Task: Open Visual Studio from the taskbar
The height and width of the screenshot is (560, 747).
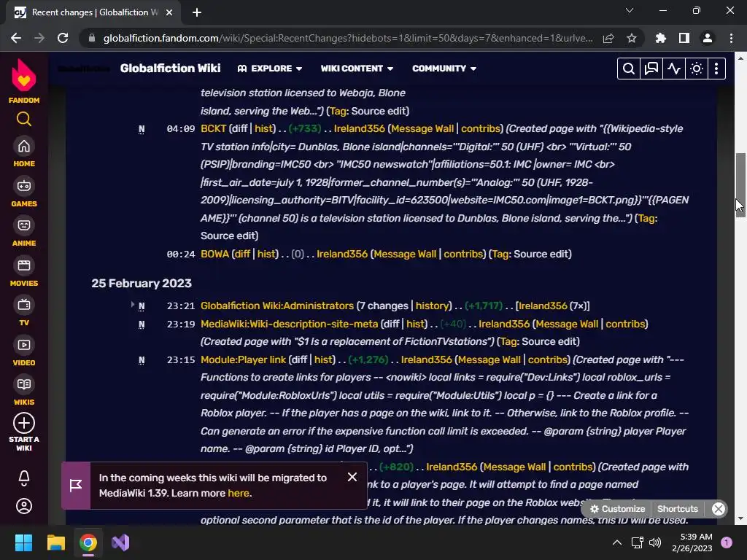Action: pyautogui.click(x=120, y=542)
